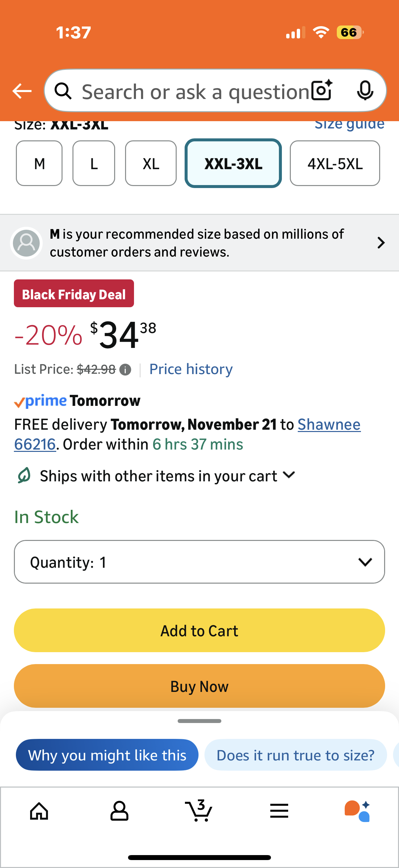Open the shopping cart icon
The image size is (399, 868).
tap(199, 811)
